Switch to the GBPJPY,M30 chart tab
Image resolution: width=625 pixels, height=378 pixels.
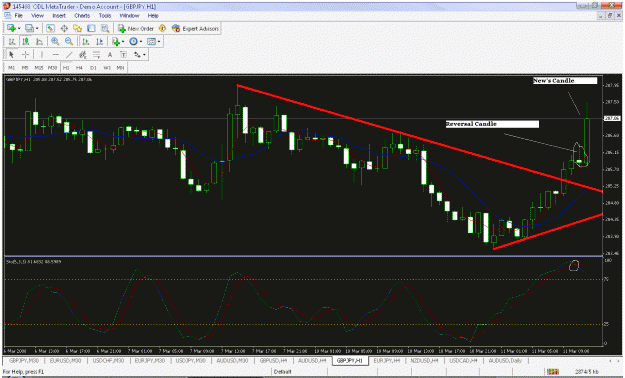24,360
